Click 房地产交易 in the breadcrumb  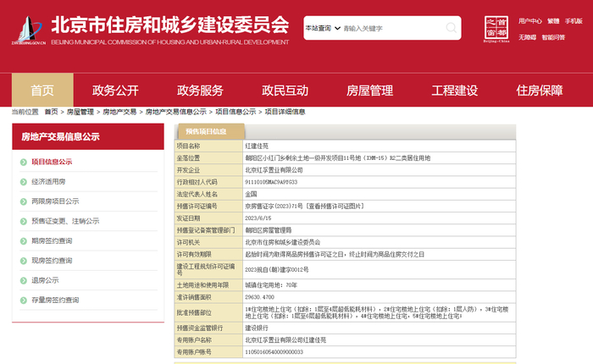(119, 112)
